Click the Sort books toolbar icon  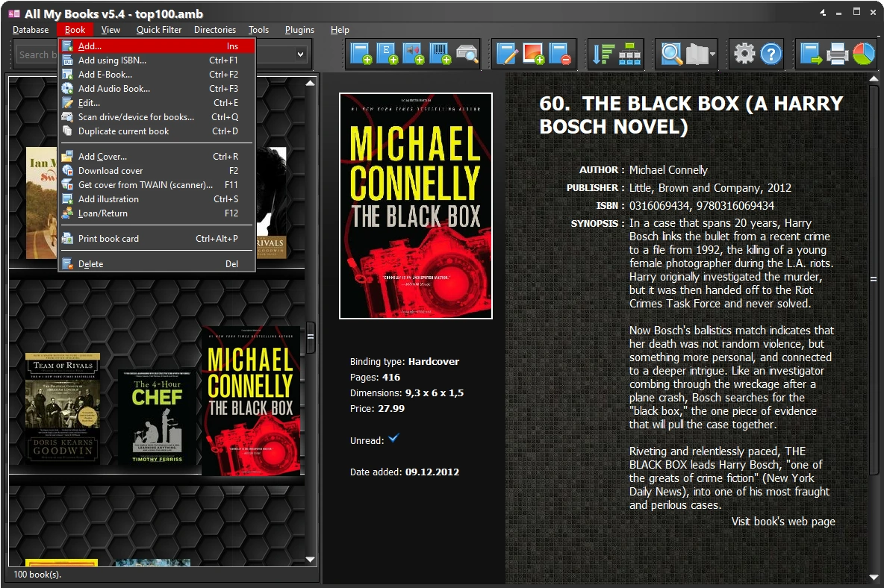(x=603, y=54)
